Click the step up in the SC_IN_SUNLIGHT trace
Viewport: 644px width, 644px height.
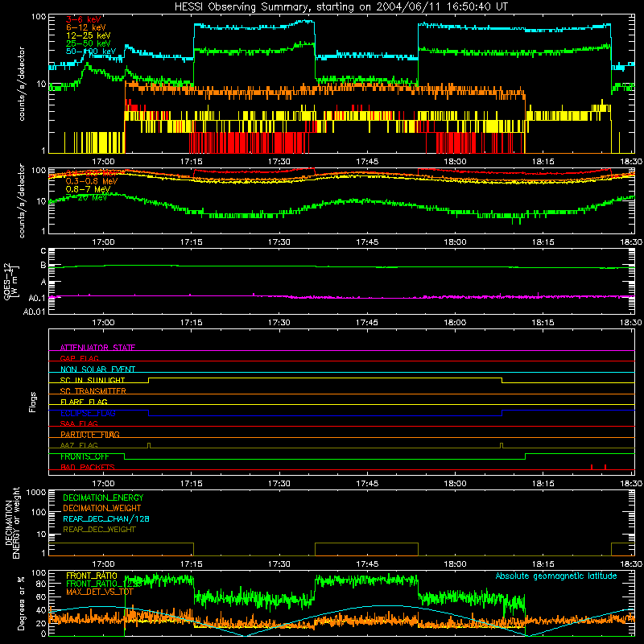[148, 380]
